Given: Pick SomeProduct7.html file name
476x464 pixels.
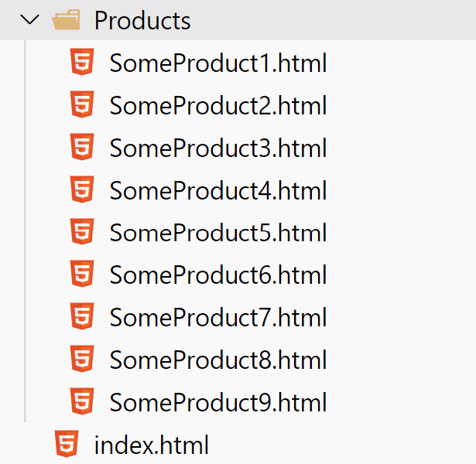Looking at the screenshot, I should coord(218,317).
